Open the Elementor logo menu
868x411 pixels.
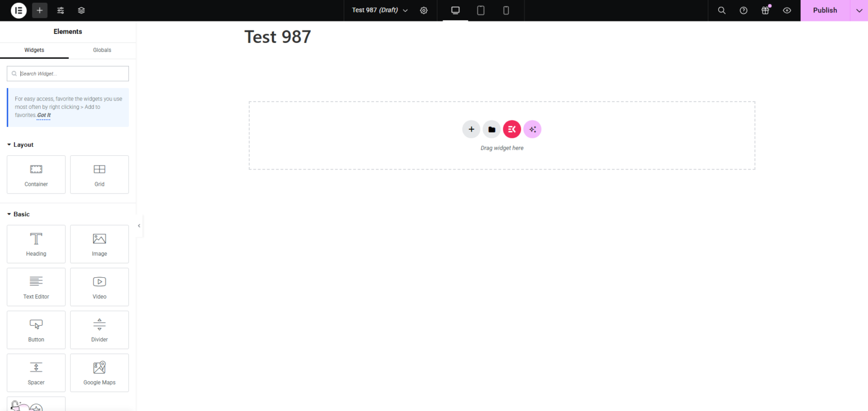(x=19, y=10)
